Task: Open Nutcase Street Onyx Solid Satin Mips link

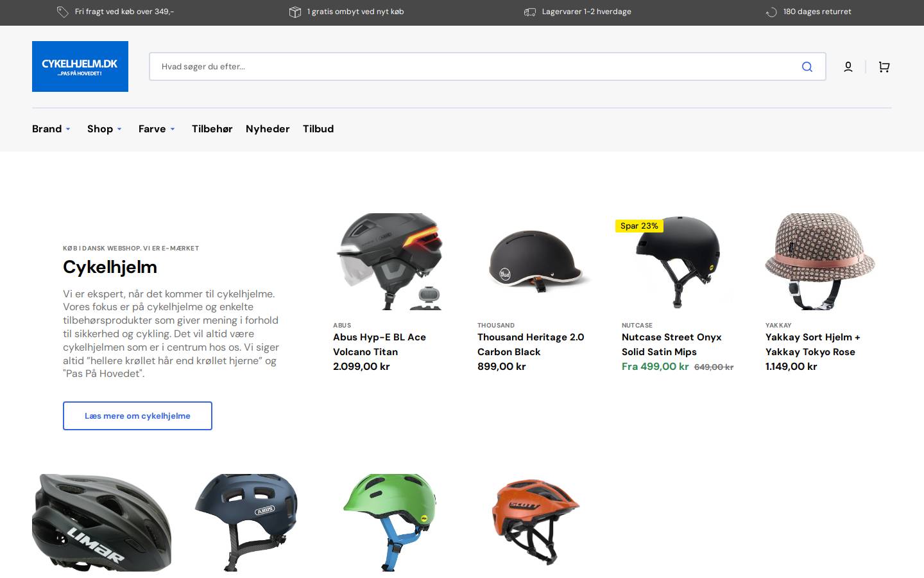Action: coord(671,344)
